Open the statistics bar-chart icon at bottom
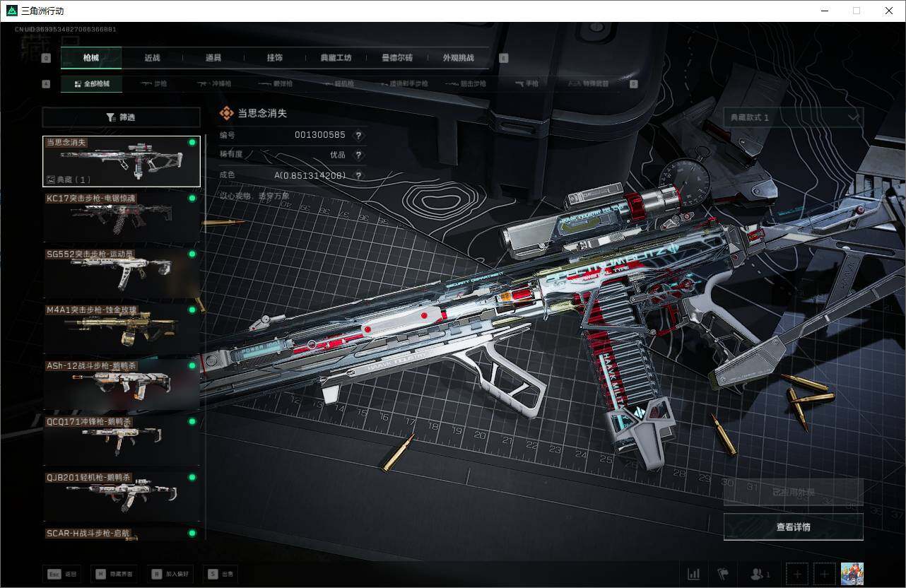 (693, 574)
